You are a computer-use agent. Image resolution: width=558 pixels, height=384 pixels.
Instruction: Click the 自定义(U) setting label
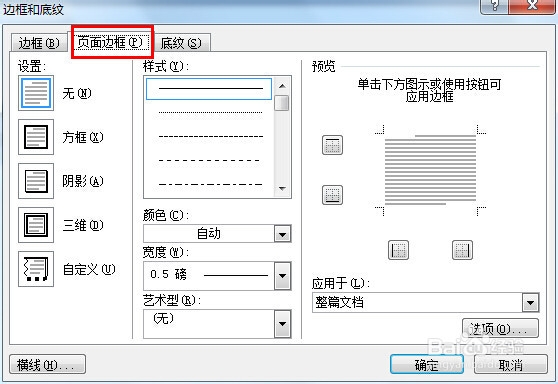point(89,269)
